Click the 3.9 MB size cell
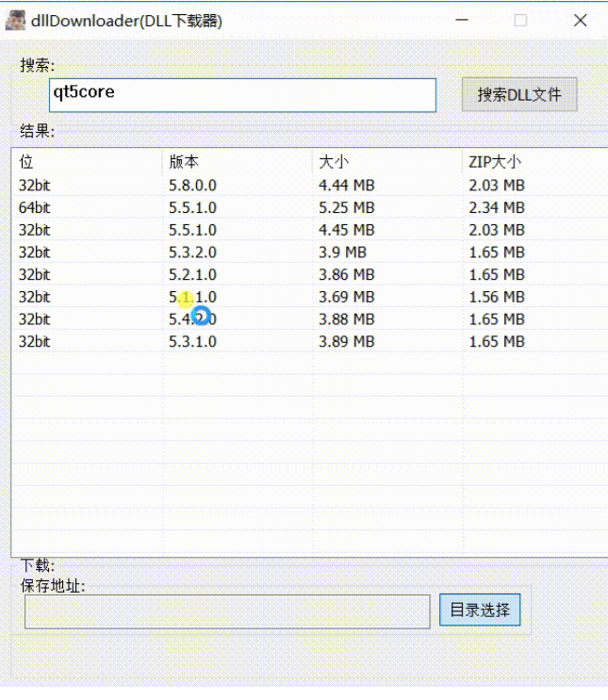This screenshot has height=700, width=608. coord(342,252)
